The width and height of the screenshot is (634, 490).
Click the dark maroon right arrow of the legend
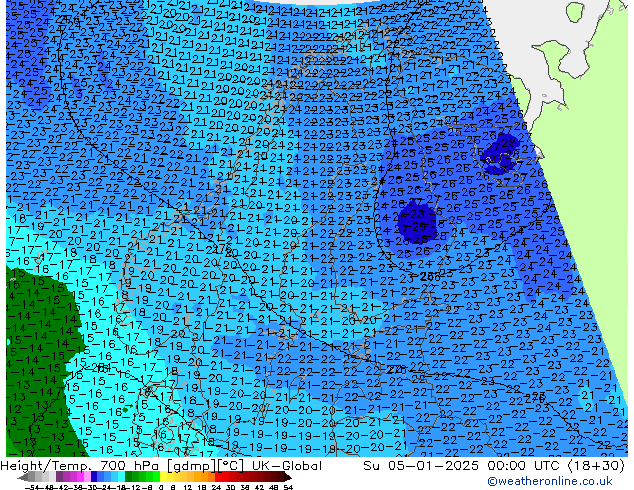(288, 477)
